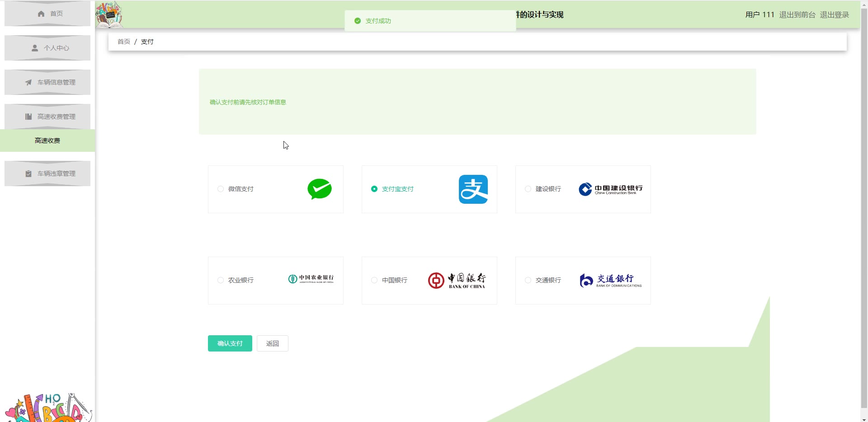Click the 建设银行 label text

[x=548, y=189]
